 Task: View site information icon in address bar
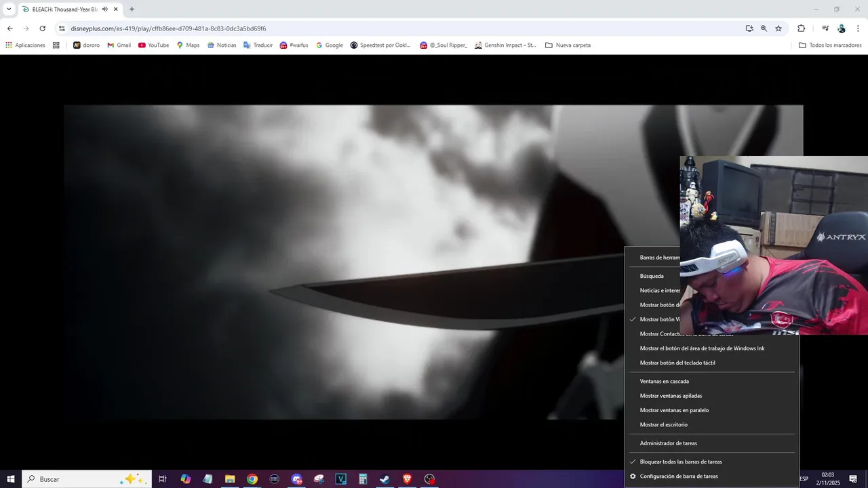click(62, 28)
